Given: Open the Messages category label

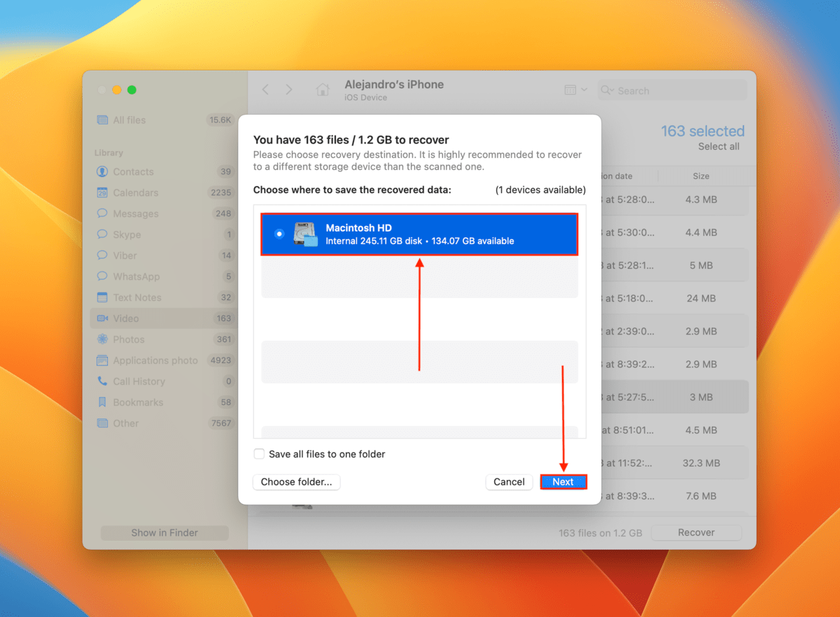Looking at the screenshot, I should pyautogui.click(x=136, y=213).
